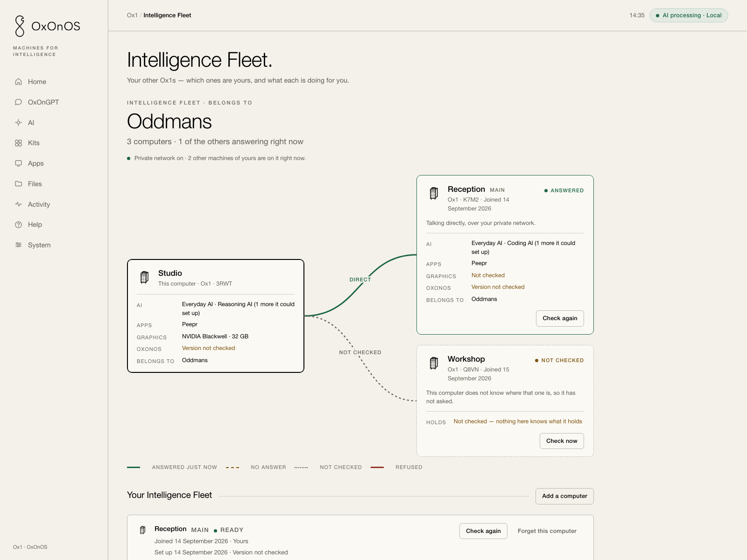Select the AI sparkle icon

[x=19, y=123]
